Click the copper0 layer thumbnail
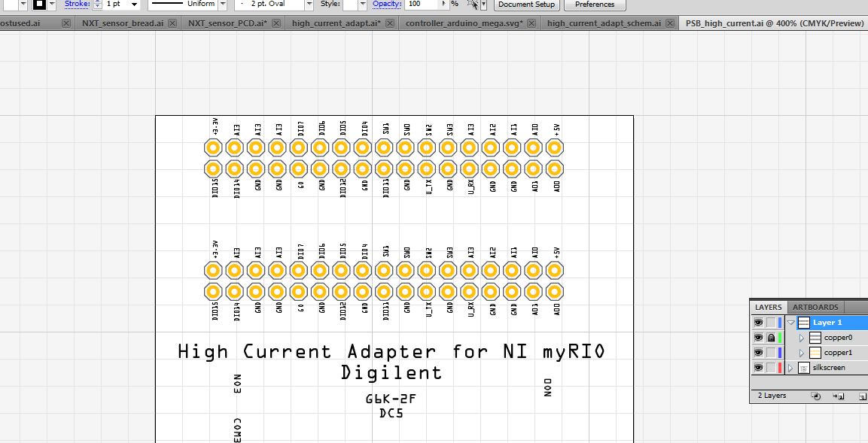This screenshot has width=868, height=443. 815,337
